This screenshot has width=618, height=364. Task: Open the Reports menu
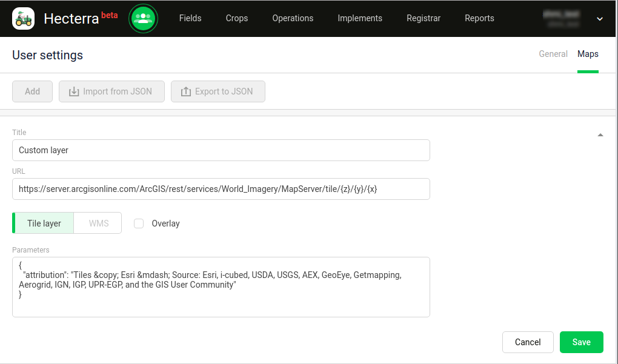point(479,18)
